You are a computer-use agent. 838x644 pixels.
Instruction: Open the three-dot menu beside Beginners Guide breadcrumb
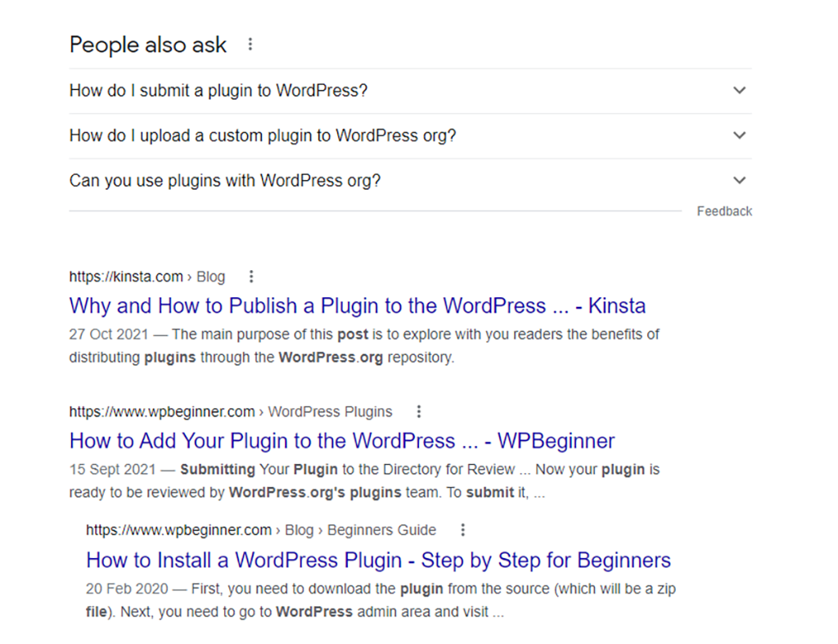pyautogui.click(x=463, y=530)
